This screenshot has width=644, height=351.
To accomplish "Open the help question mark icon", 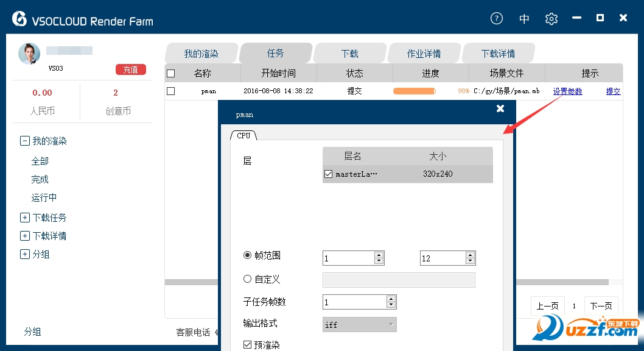I will (x=497, y=18).
